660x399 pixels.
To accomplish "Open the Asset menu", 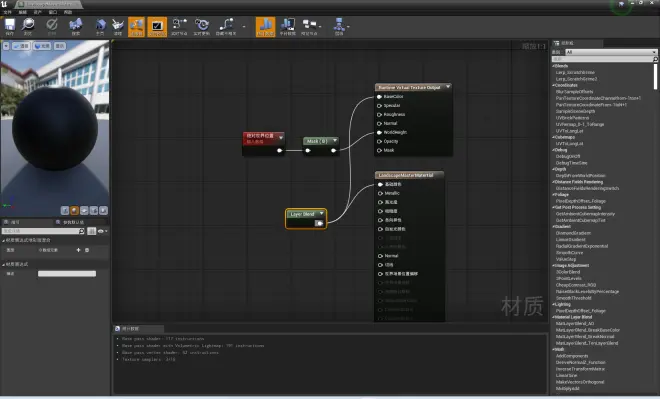I will [x=37, y=12].
